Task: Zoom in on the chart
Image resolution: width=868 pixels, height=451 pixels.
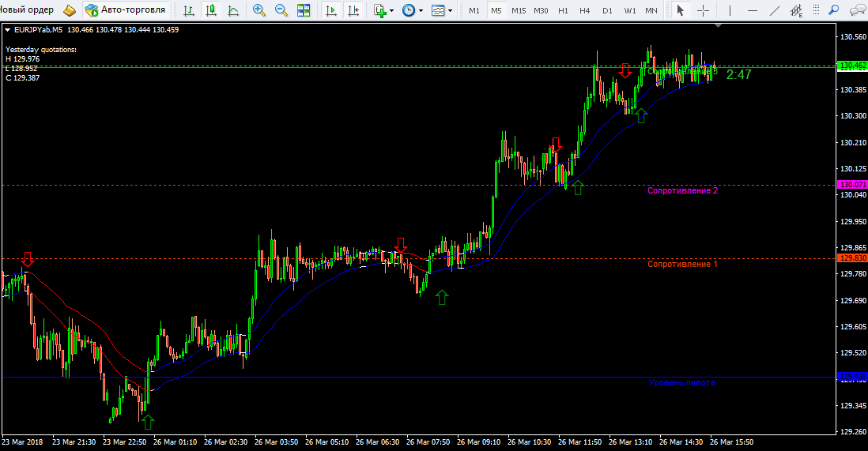Action: tap(259, 10)
